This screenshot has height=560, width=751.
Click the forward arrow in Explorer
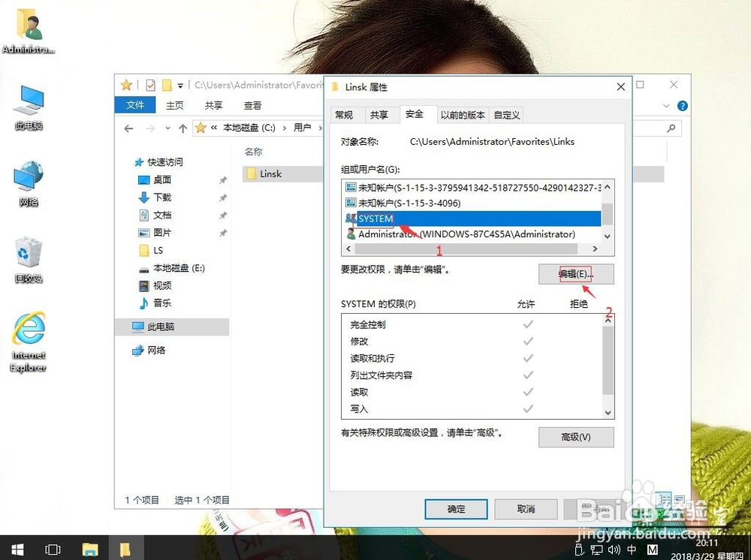point(150,128)
